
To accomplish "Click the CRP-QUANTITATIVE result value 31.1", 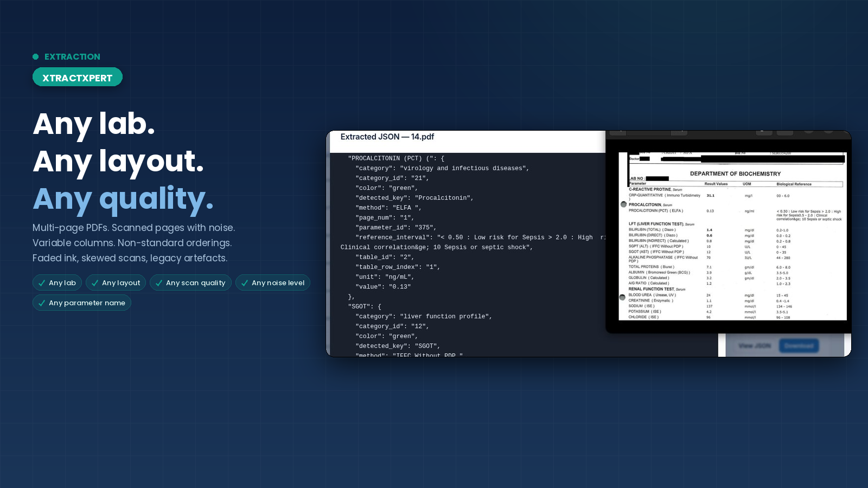I will coord(711,195).
